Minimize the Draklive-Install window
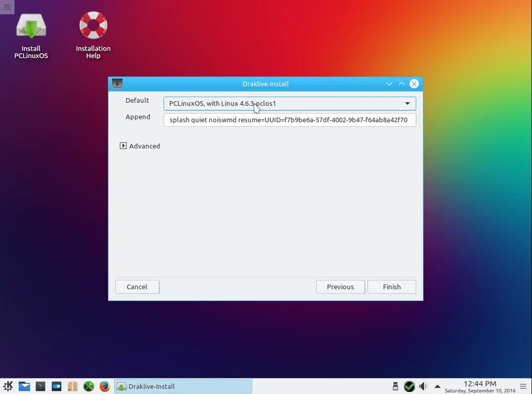Viewport: 532px width, 394px height. (x=389, y=84)
